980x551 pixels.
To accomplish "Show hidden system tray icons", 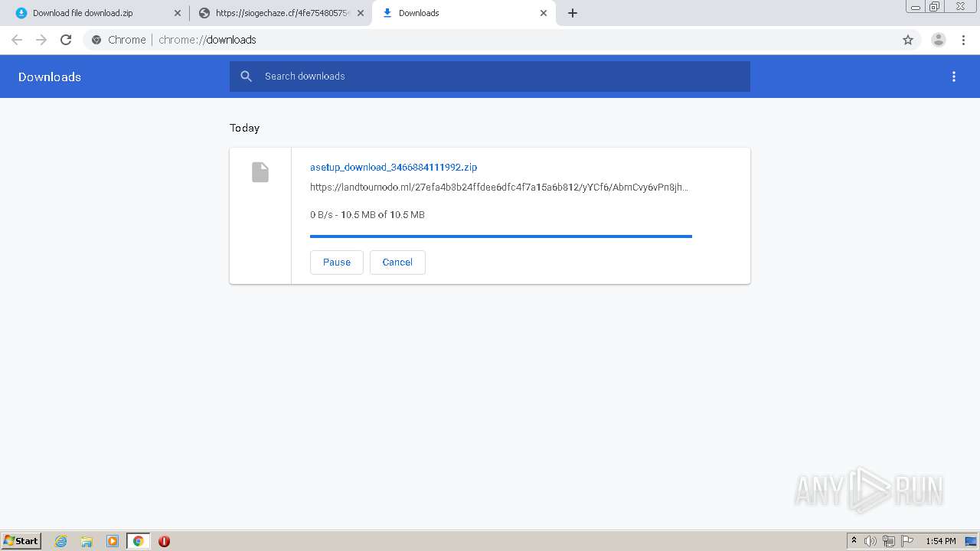I will coord(854,541).
